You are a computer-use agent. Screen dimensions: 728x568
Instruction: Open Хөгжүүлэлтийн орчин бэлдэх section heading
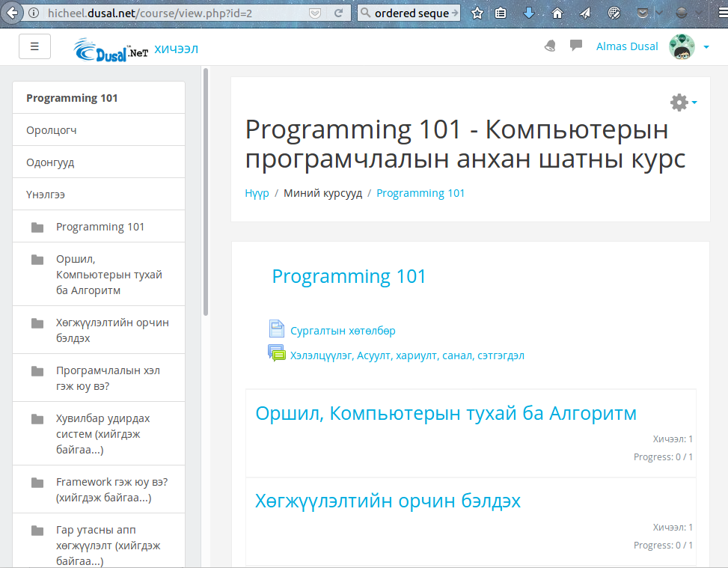pyautogui.click(x=388, y=501)
